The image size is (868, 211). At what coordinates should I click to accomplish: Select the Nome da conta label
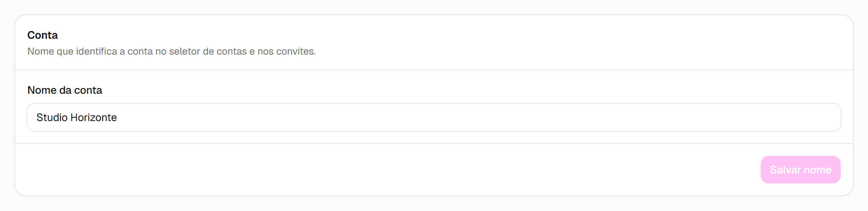pyautogui.click(x=65, y=90)
